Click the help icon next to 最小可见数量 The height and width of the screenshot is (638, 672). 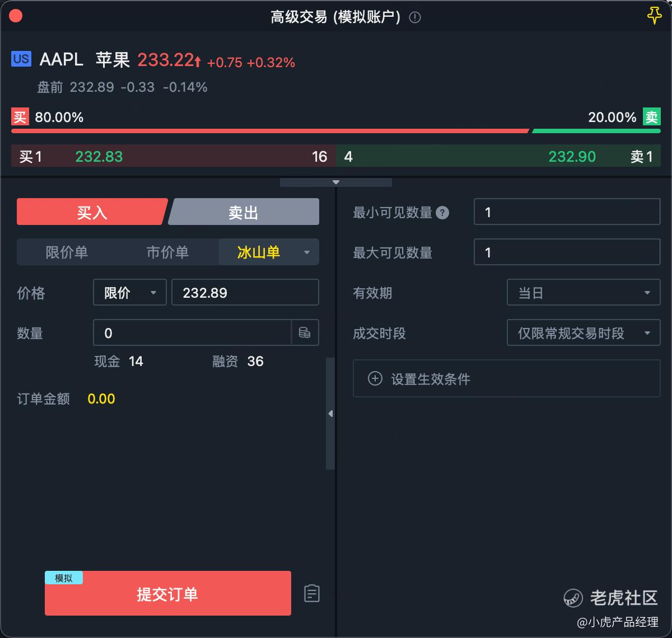tap(442, 213)
